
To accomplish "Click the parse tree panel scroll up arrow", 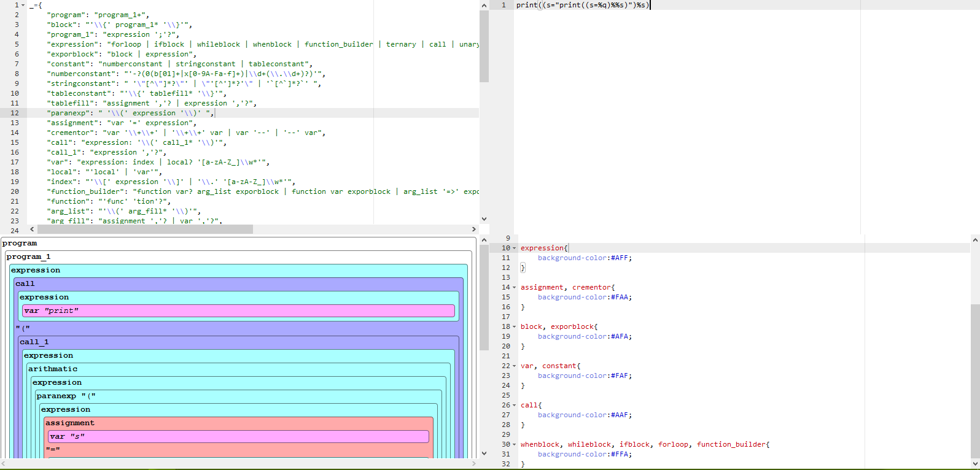I will (x=484, y=239).
